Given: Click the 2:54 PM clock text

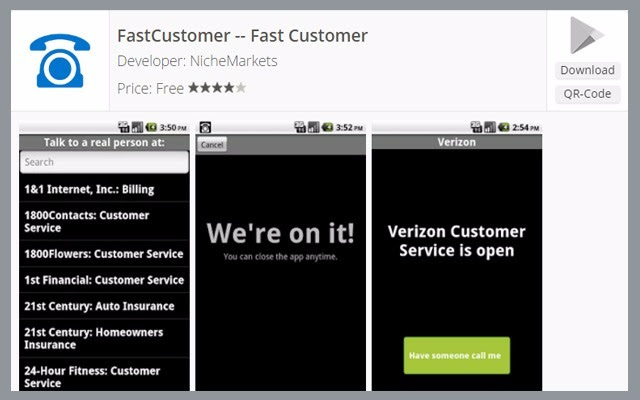Looking at the screenshot, I should tap(526, 128).
